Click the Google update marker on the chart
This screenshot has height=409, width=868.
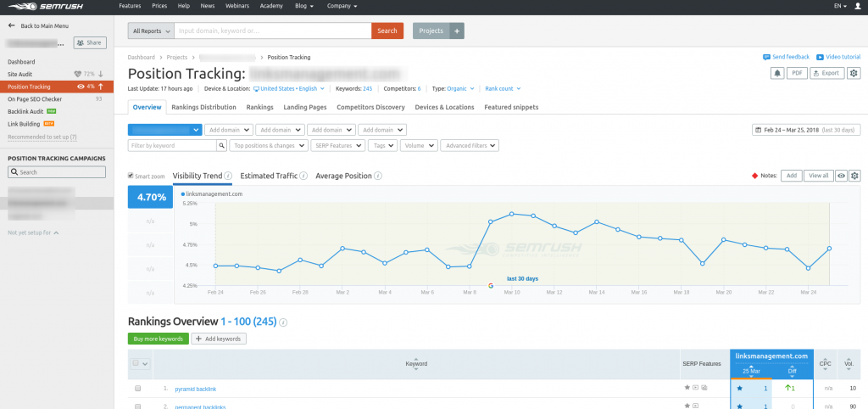click(491, 285)
